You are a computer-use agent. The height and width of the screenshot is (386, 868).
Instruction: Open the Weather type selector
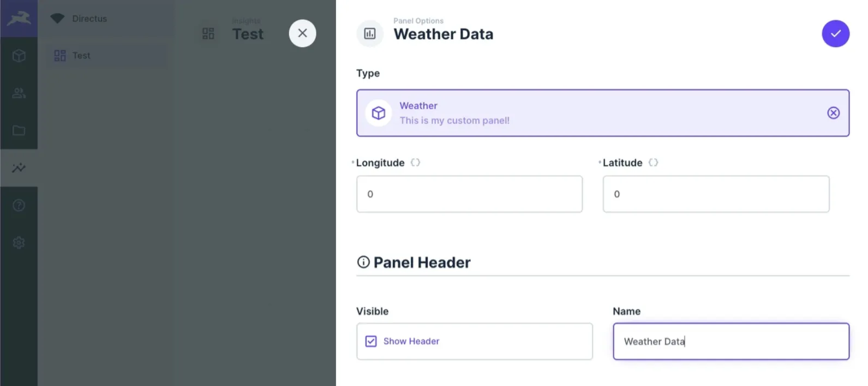tap(546, 113)
